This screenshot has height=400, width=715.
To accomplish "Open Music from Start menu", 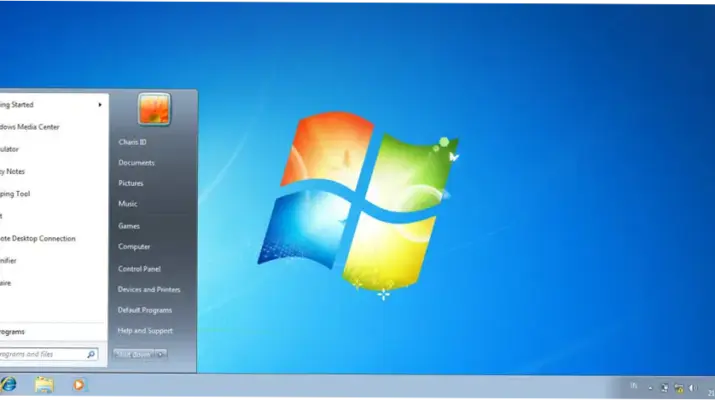I will pyautogui.click(x=128, y=204).
